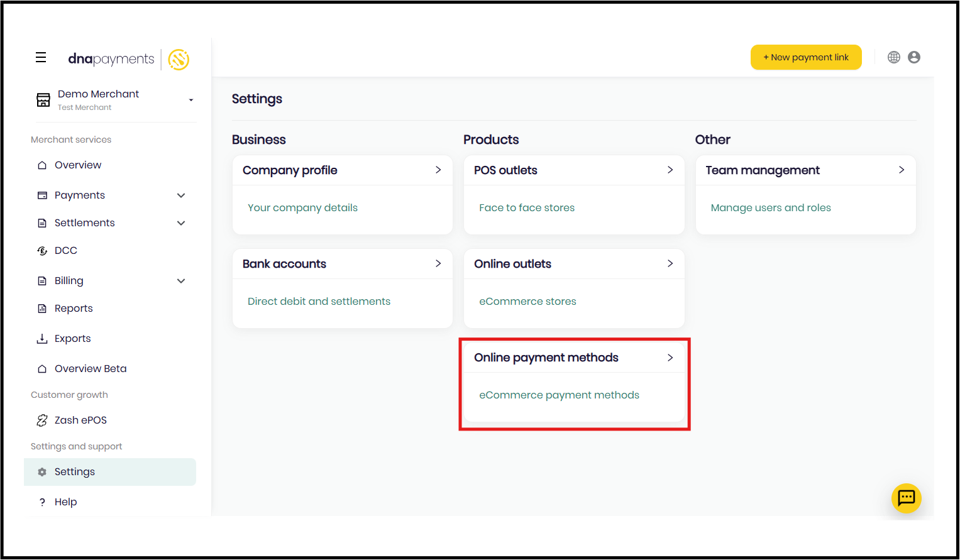
Task: Select DCC in the sidebar
Action: pyautogui.click(x=65, y=251)
